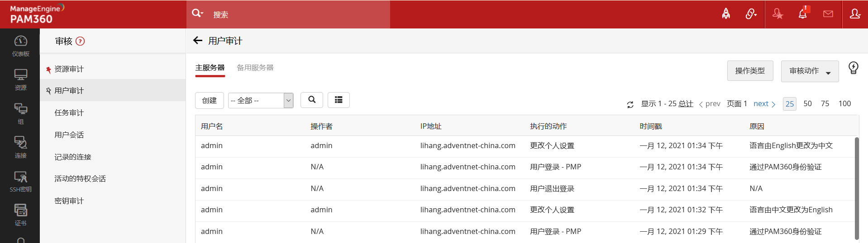Click timestamp 一月 12, 2021 01:29 下午
The height and width of the screenshot is (243, 868).
681,231
